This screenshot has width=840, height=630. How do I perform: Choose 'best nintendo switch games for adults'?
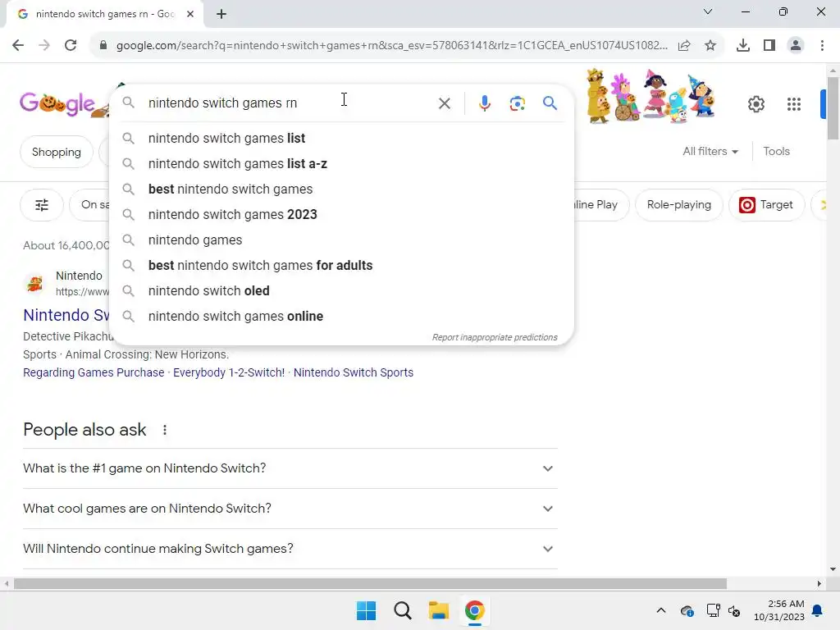point(341,265)
